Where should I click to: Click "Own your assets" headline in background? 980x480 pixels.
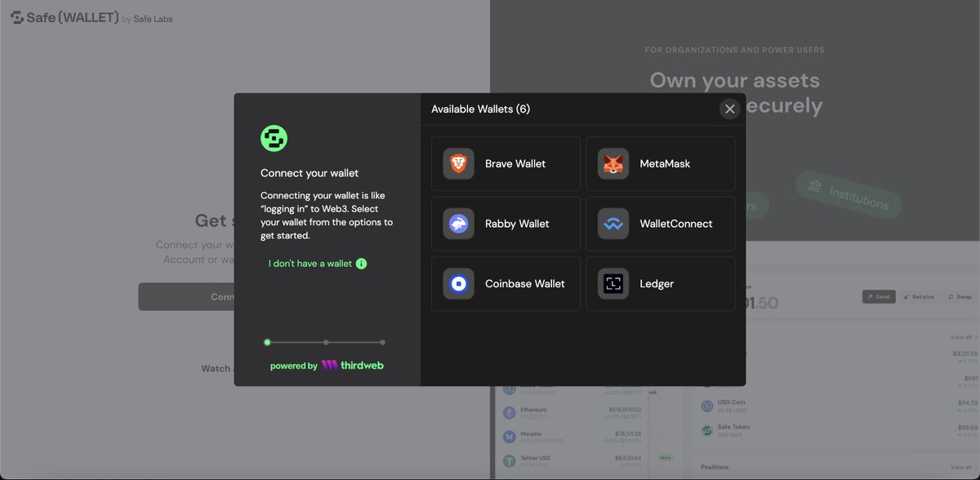(x=734, y=80)
